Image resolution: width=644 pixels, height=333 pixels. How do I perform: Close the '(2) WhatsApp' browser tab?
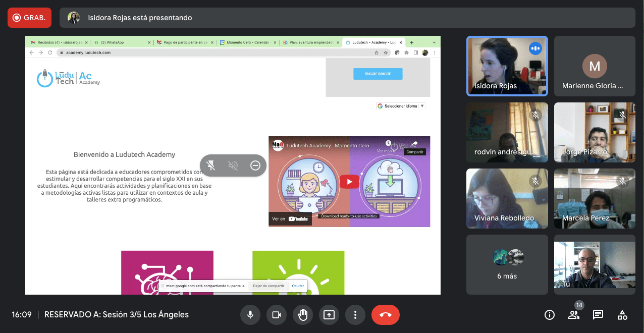(x=150, y=42)
